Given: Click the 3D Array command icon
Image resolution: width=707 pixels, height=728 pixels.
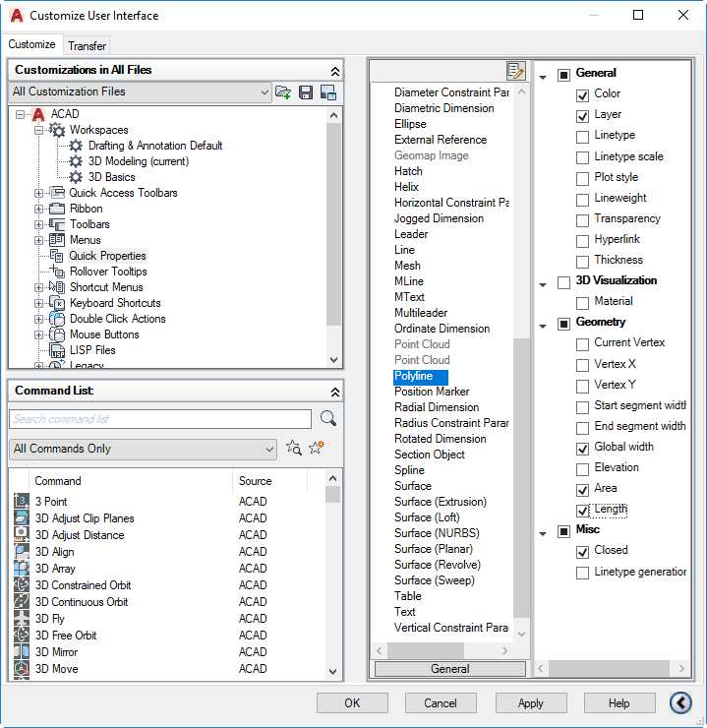Looking at the screenshot, I should (x=22, y=568).
